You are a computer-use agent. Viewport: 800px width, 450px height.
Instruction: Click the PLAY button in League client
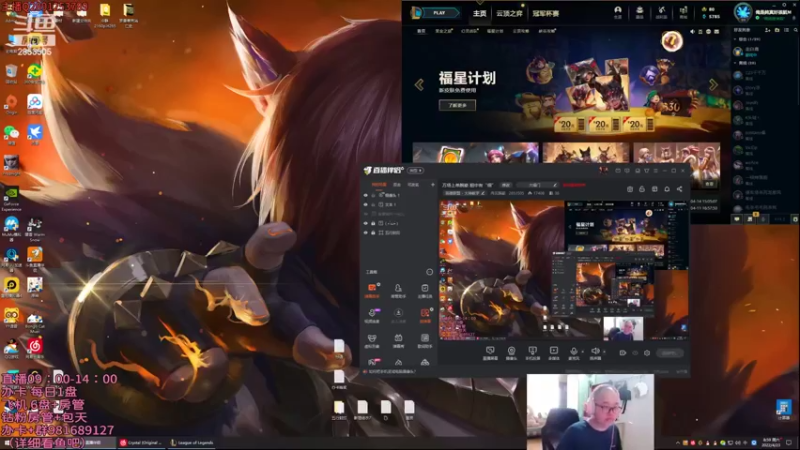[x=439, y=13]
